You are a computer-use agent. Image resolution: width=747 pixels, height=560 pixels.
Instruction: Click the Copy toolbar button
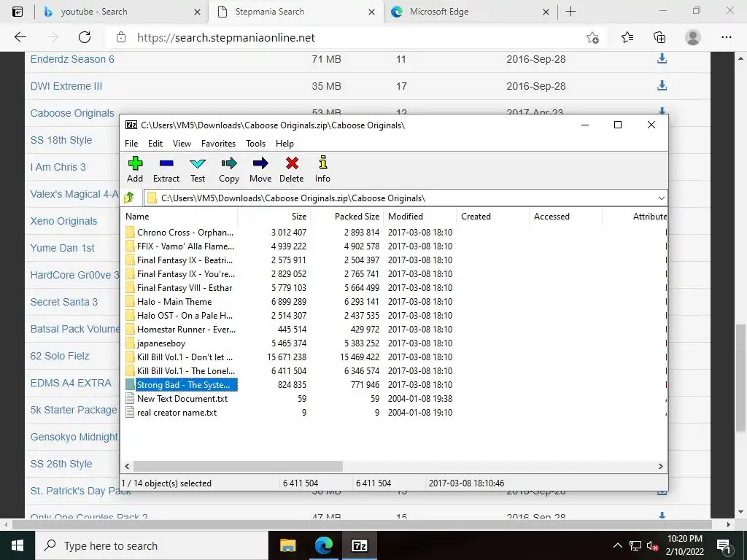pos(228,169)
